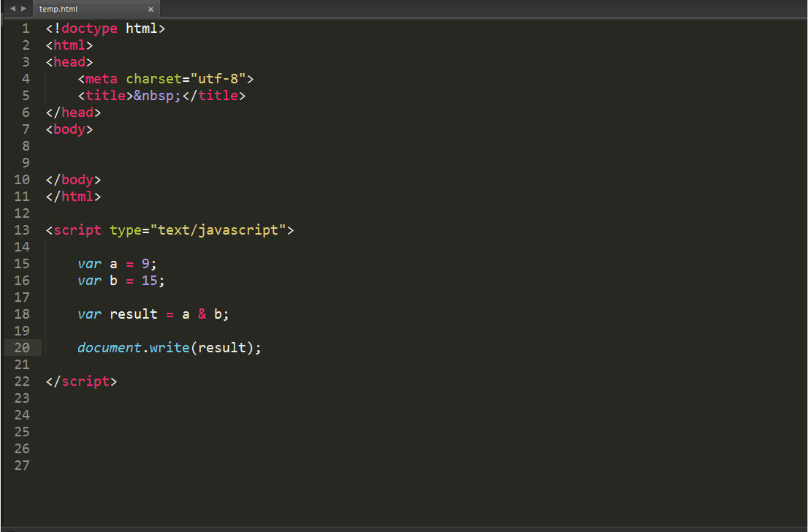Click the doctype keyword on line 1
Screen dimensions: 808x532
pos(90,28)
